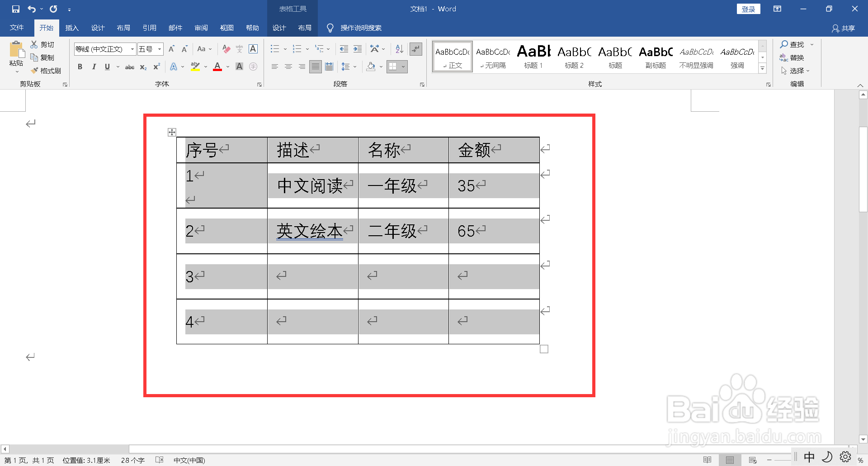This screenshot has height=466, width=868.
Task: Click the Replace (替换) button
Action: click(x=792, y=57)
